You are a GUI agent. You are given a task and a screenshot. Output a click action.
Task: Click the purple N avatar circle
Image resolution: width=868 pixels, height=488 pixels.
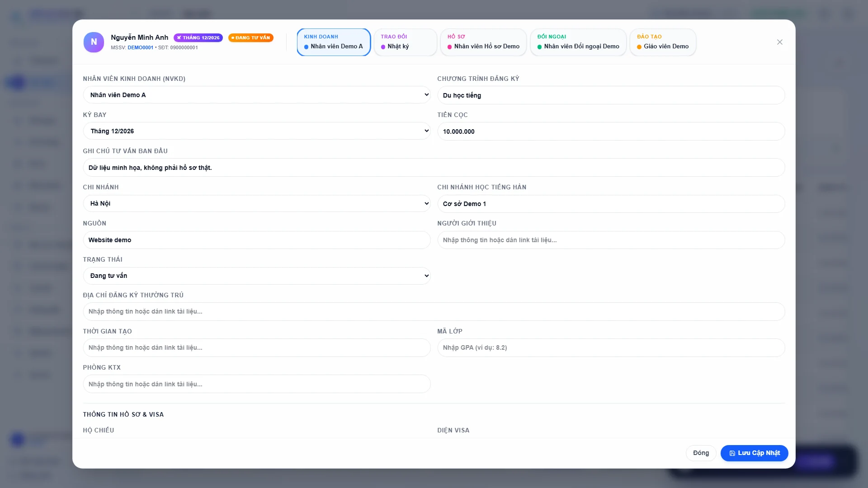94,42
